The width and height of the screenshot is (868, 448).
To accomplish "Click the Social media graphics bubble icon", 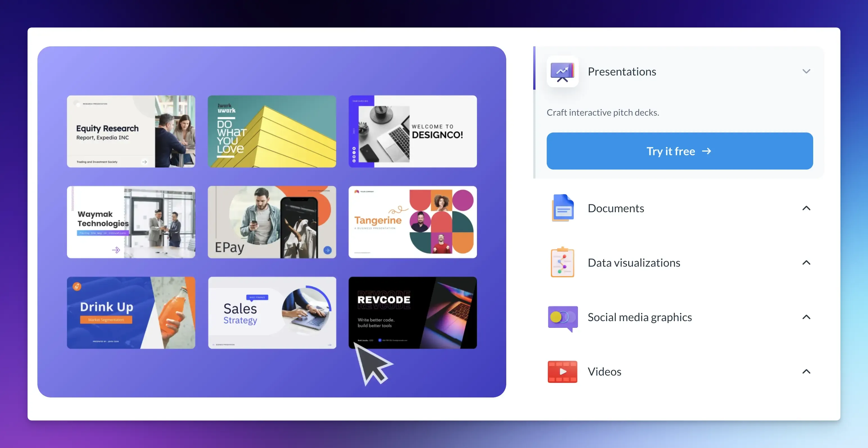I will click(x=562, y=317).
